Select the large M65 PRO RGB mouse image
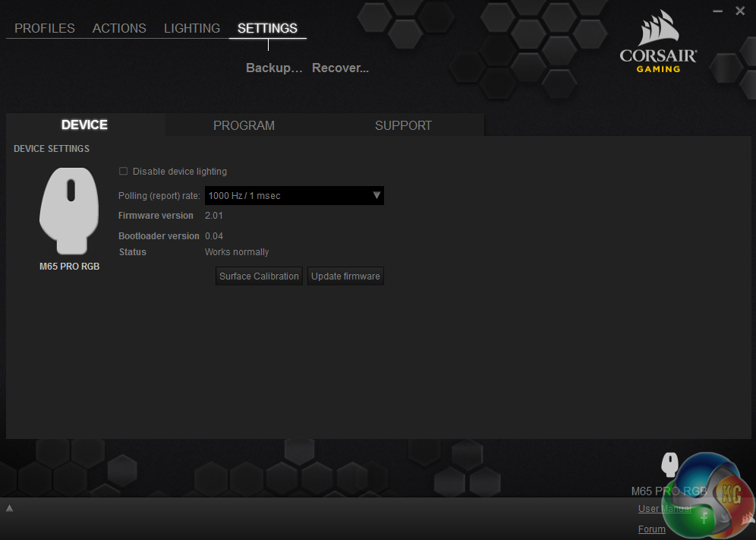 [x=69, y=211]
